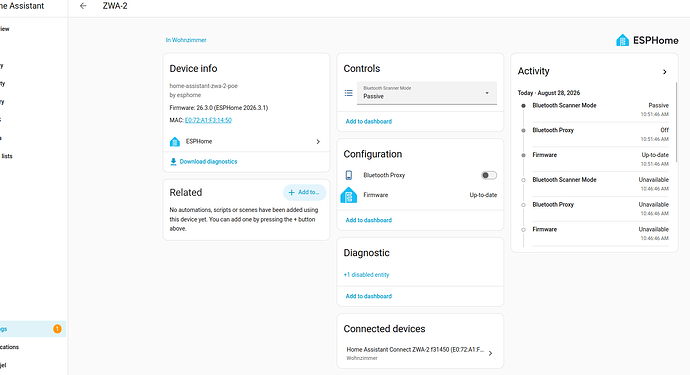Image resolution: width=690 pixels, height=375 pixels.
Task: Click the Add to button in Related
Action: 305,192
